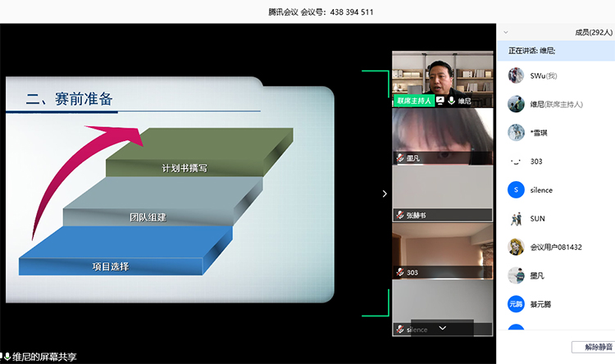Screen dimensions: 615x364
Task: Click SWu's avatar in the member list
Action: click(x=516, y=75)
